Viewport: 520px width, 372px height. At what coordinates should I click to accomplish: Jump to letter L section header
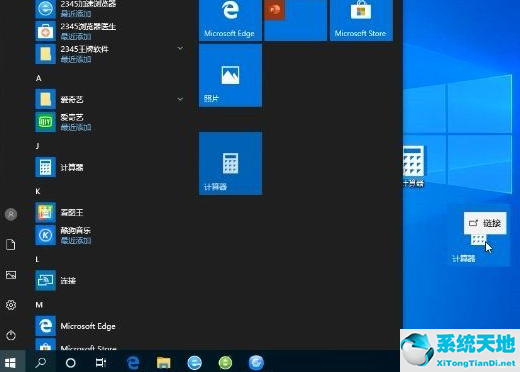[37, 259]
